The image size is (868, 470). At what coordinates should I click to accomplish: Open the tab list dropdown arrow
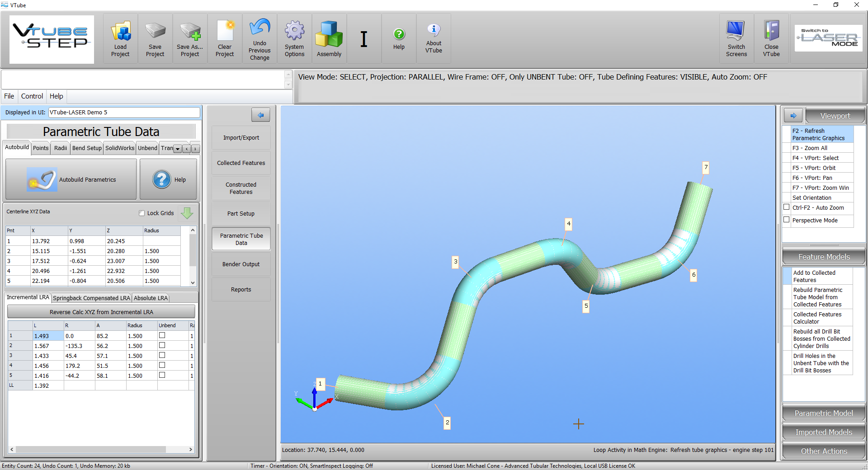[x=178, y=149]
